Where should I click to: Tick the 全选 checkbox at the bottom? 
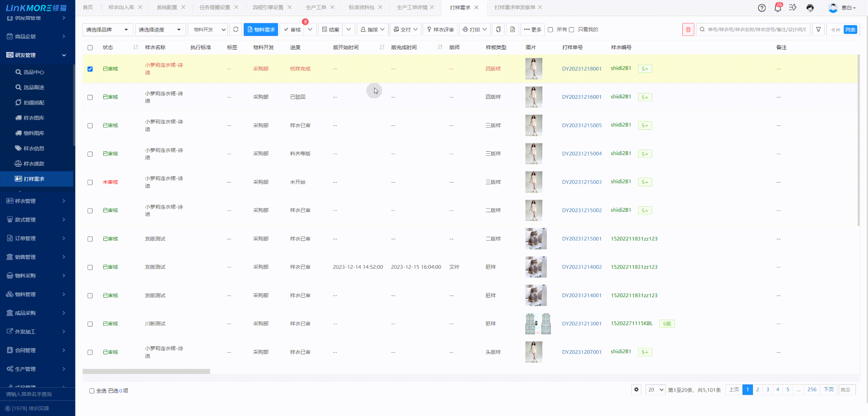tap(92, 391)
